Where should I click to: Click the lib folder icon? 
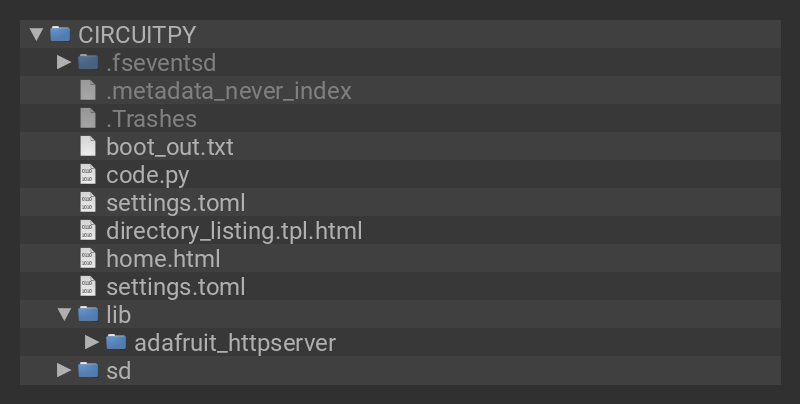coord(88,314)
